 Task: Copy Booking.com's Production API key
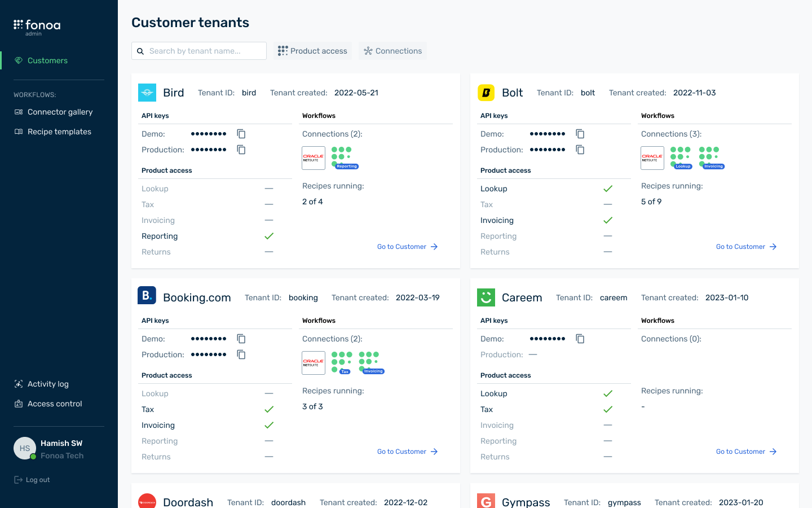241,354
